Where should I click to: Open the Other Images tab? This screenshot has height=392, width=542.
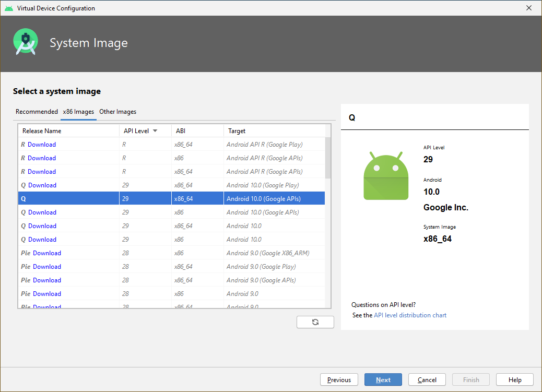click(118, 112)
